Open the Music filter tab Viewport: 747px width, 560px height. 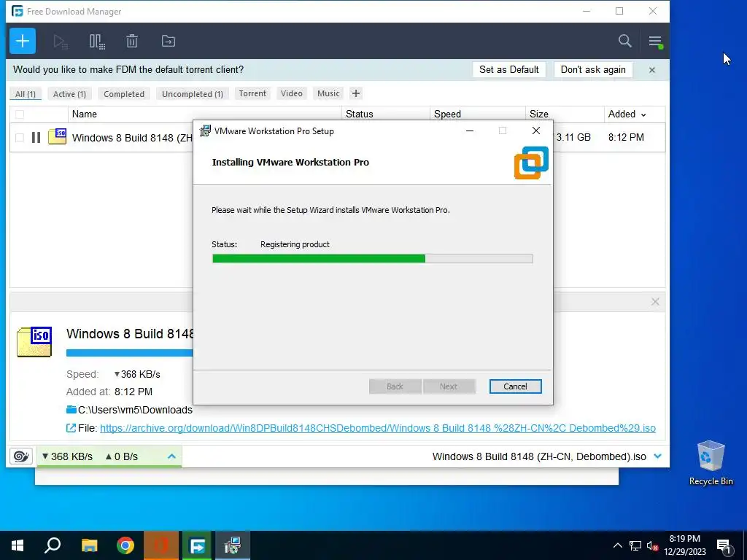click(x=328, y=93)
